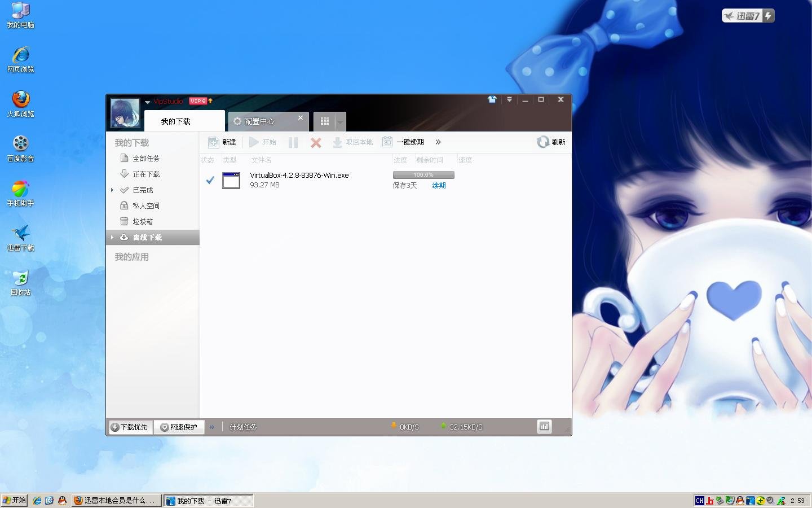Open the skin shirt icon in title bar
Screen dimensions: 812x508
[492, 100]
